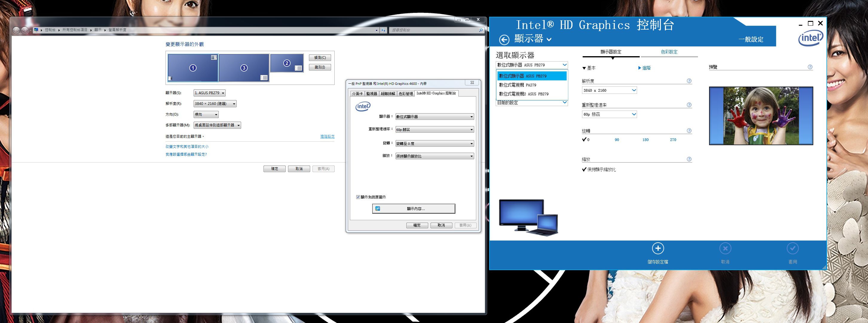
Task: Select rotation 0 in Intel console
Action: coord(586,140)
